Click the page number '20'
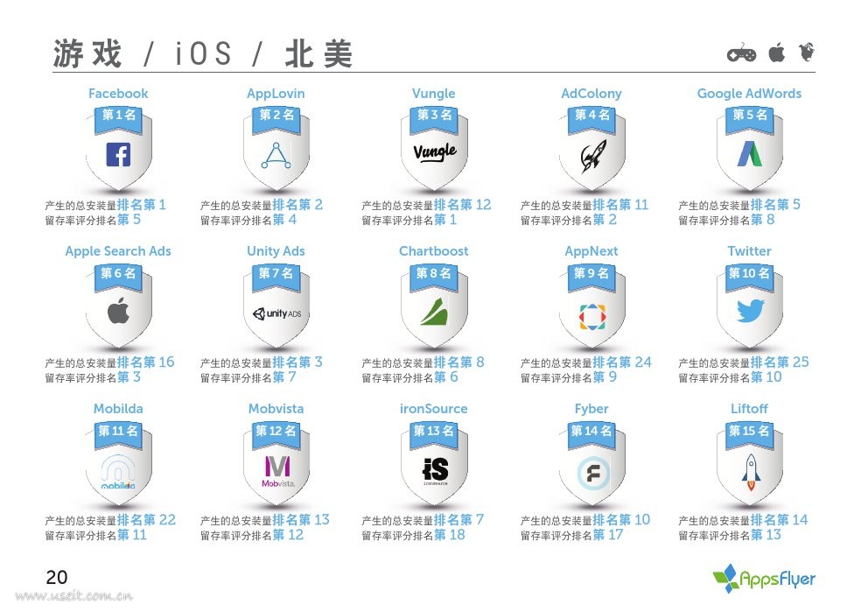The height and width of the screenshot is (612, 868). pyautogui.click(x=57, y=577)
